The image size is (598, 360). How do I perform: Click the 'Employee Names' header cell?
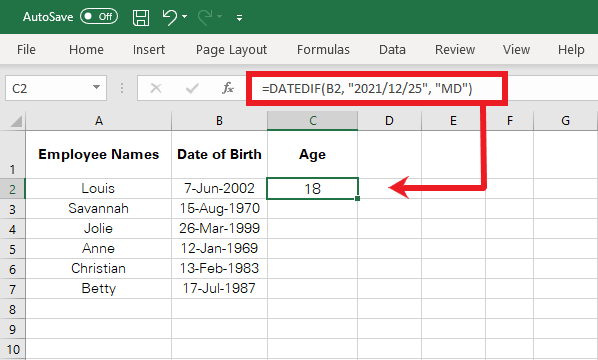[x=98, y=154]
